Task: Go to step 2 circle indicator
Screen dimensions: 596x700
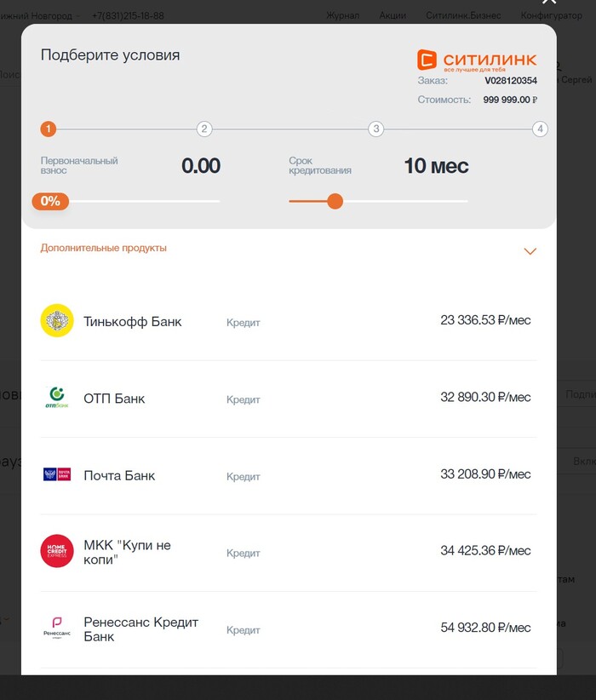Action: tap(204, 129)
